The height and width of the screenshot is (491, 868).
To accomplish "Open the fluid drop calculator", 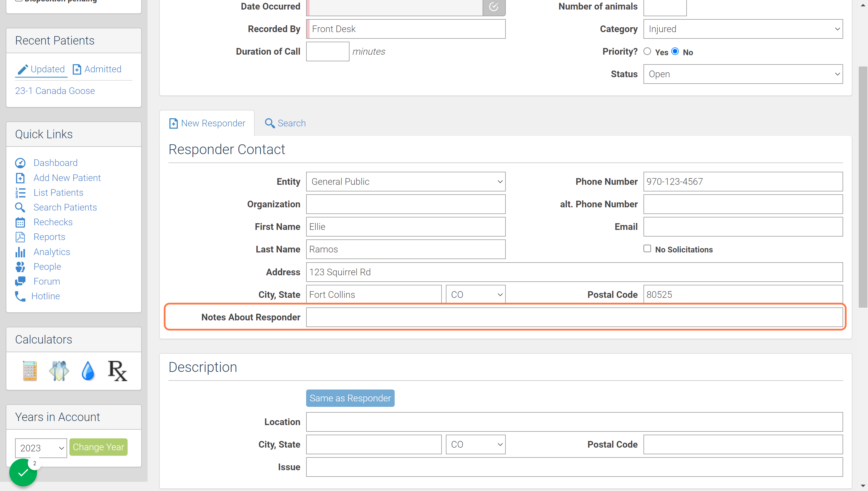I will pyautogui.click(x=88, y=371).
